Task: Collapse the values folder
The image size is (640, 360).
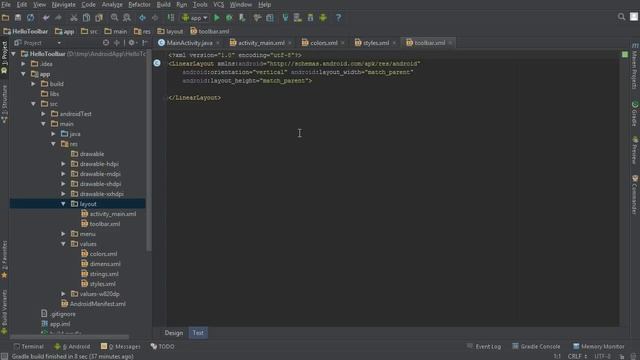Action: click(63, 244)
